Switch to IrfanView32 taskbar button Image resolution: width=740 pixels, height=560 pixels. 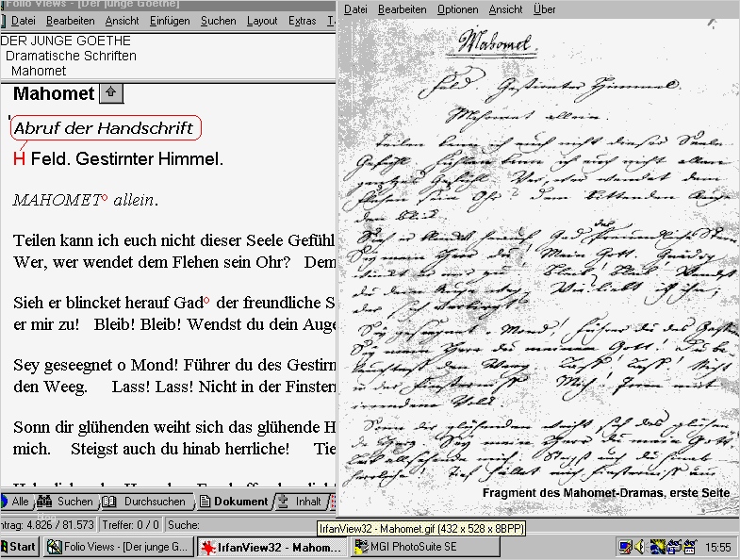pyautogui.click(x=272, y=547)
